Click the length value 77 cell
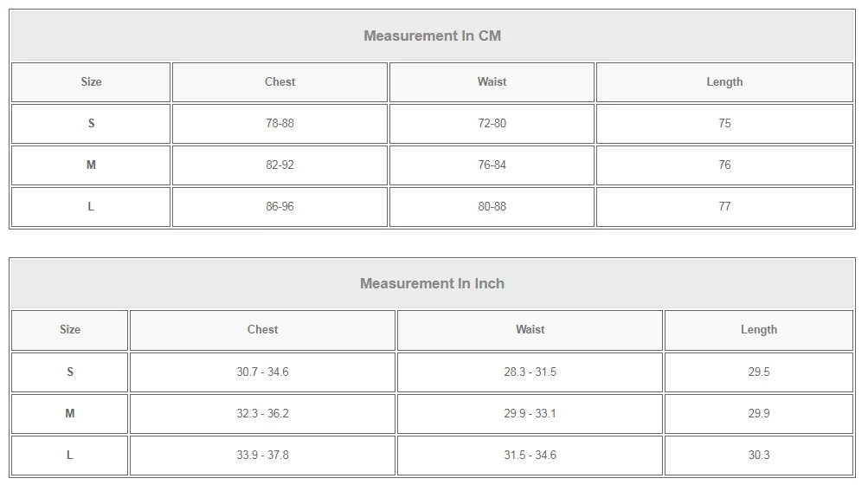The width and height of the screenshot is (868, 485). click(x=724, y=207)
